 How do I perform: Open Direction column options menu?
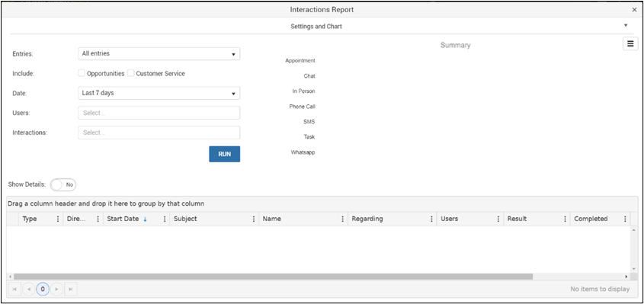point(98,219)
